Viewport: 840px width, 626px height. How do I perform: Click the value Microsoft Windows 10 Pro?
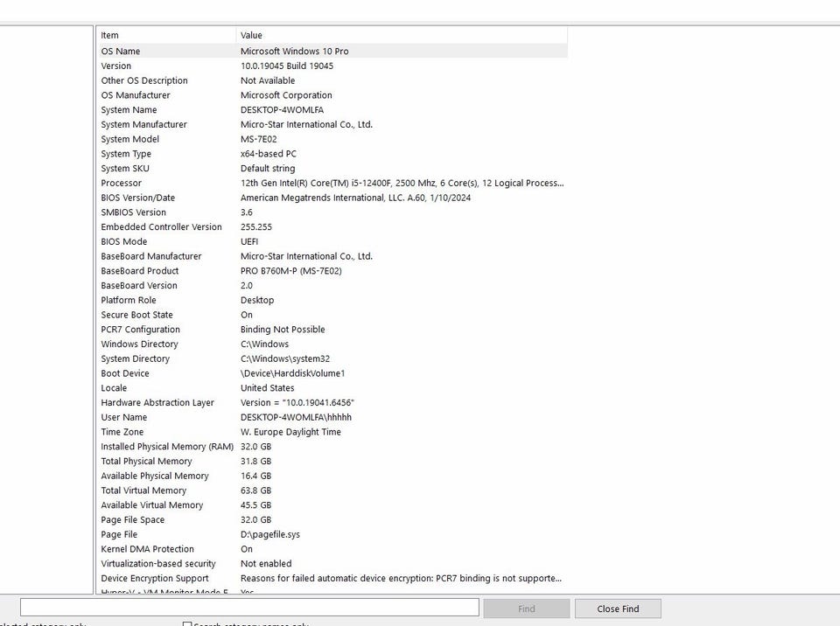click(x=294, y=52)
